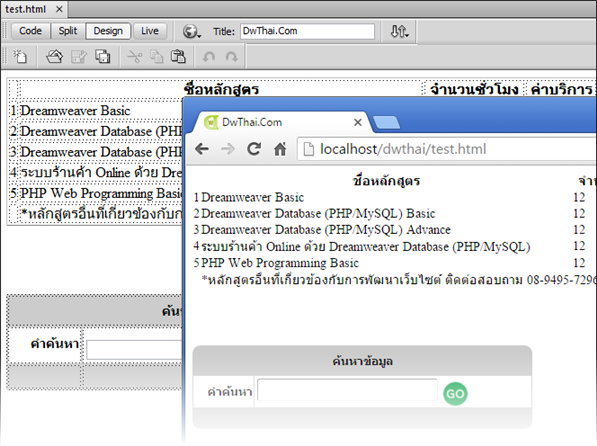Open the File management arrows dropdown
The width and height of the screenshot is (597, 446).
point(399,31)
